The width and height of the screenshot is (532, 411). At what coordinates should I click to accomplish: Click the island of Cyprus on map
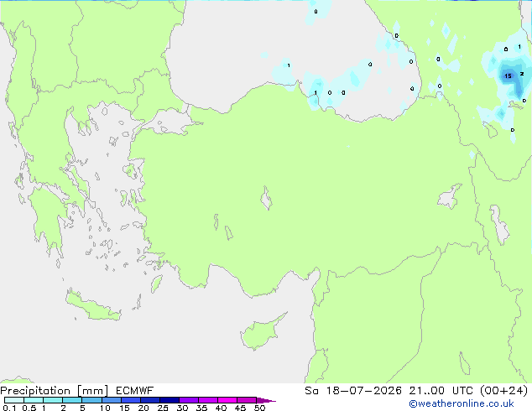258,334
